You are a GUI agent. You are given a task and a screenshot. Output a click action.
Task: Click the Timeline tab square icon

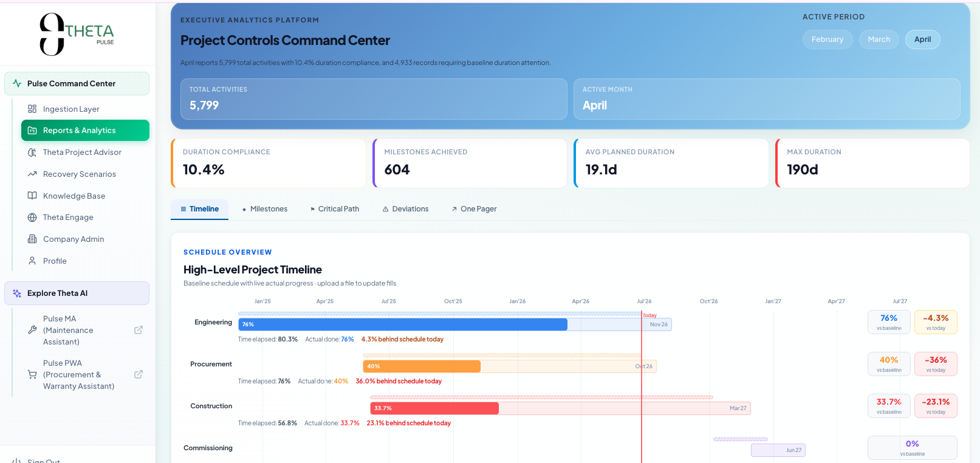point(183,209)
